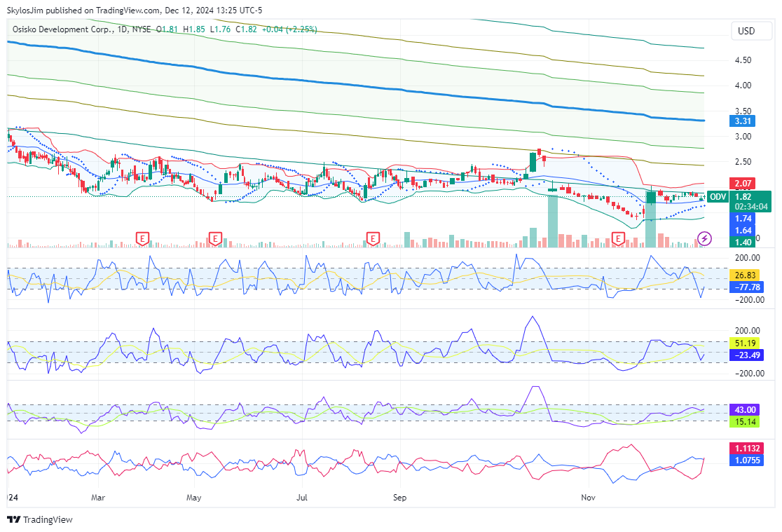Click the SkylosJim published header text

(134, 10)
